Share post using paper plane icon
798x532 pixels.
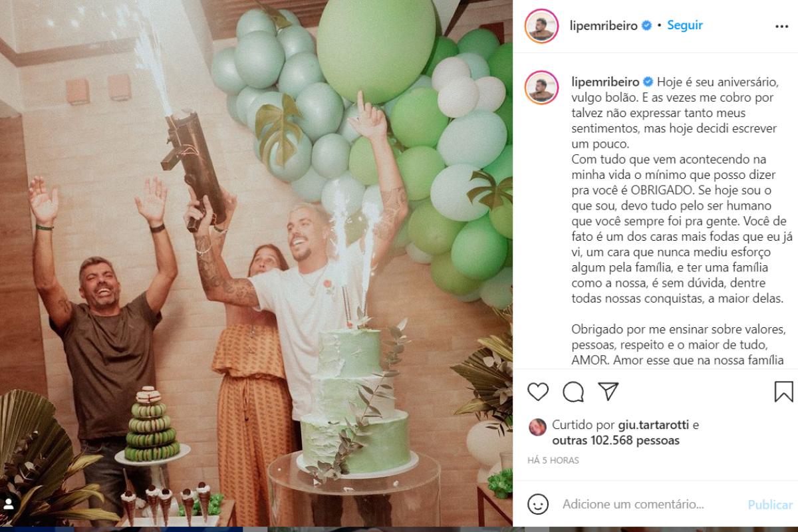coord(608,391)
